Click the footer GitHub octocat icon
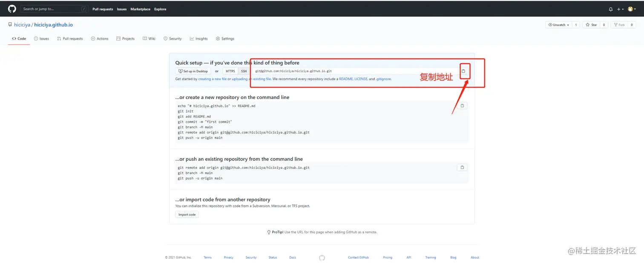This screenshot has width=644, height=263. click(322, 258)
